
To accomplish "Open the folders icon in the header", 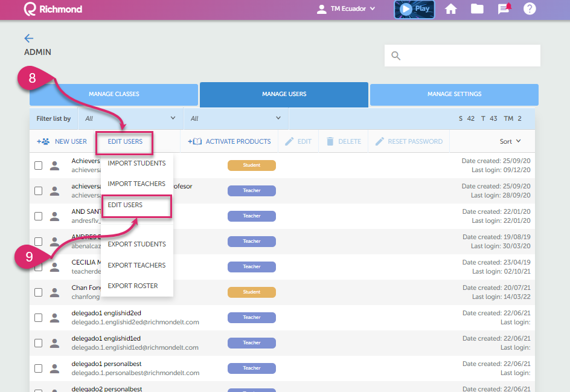I will click(477, 10).
